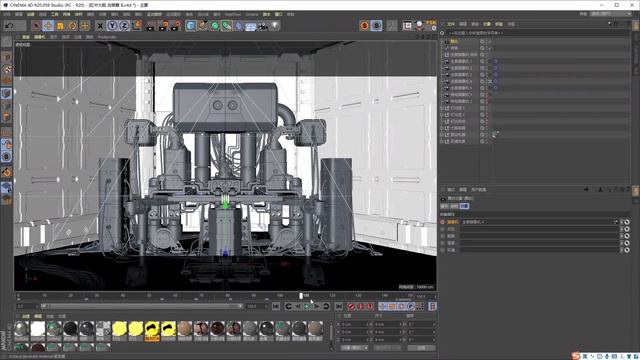
Task: Click the Play Forwards button
Action: 307,306
